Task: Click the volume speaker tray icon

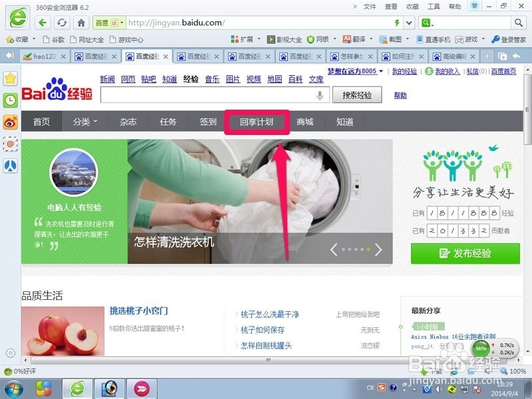Action: pyautogui.click(x=440, y=389)
